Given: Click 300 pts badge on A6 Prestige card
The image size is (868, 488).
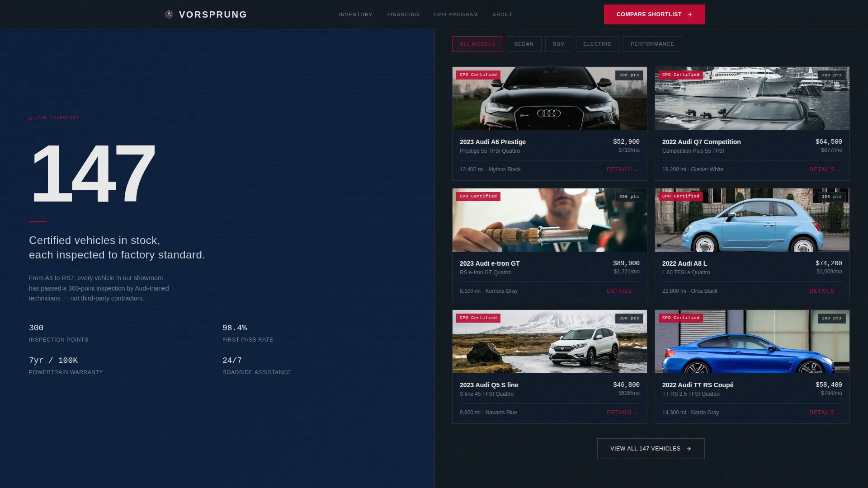Looking at the screenshot, I should (629, 75).
